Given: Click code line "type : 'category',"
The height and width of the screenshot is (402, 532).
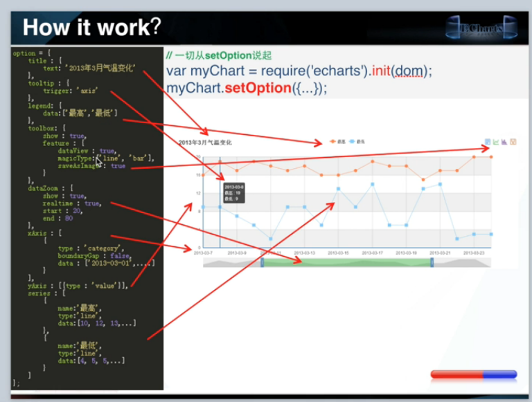Looking at the screenshot, I should 91,248.
